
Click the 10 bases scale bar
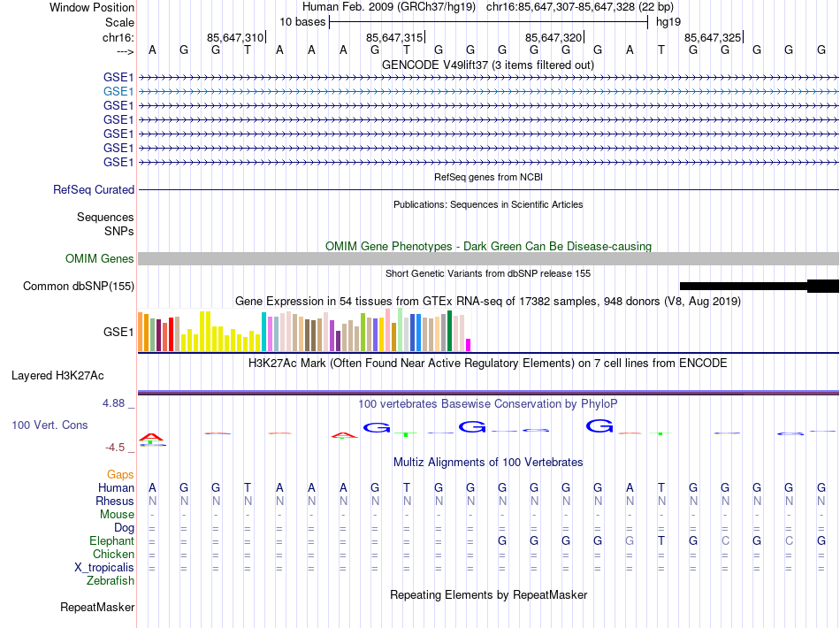point(488,22)
